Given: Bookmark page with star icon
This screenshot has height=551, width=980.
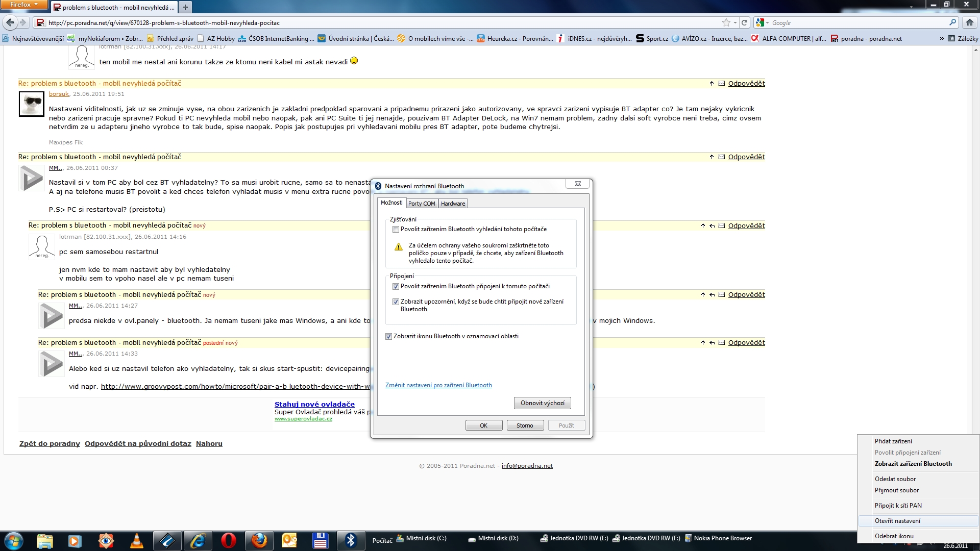Looking at the screenshot, I should click(726, 22).
